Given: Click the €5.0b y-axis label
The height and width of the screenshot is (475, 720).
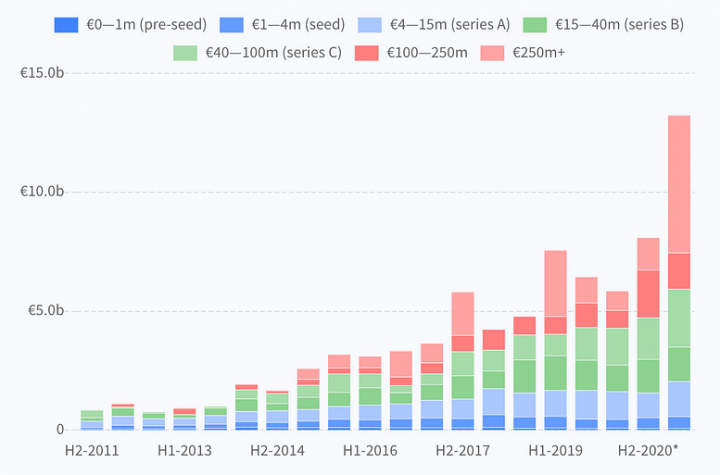Looking at the screenshot, I should click(x=43, y=311).
